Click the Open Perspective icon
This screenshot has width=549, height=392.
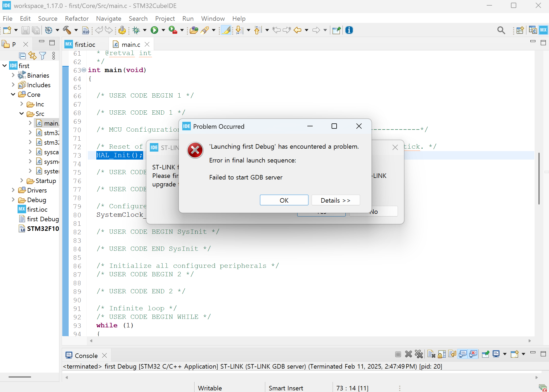tap(520, 30)
